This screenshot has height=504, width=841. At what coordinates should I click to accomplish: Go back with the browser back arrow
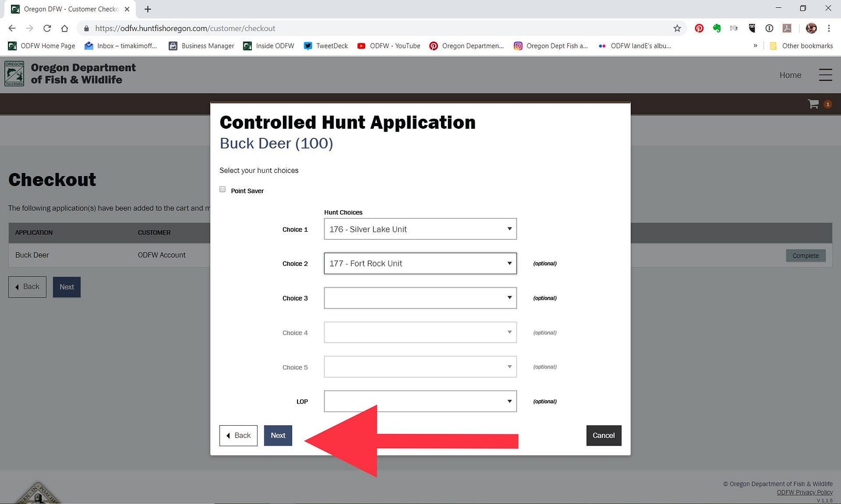(x=12, y=28)
